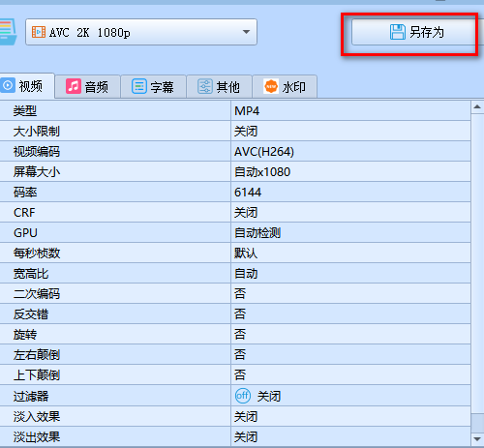Click the settings list scroll-down arrow
484x448 pixels.
(477, 438)
